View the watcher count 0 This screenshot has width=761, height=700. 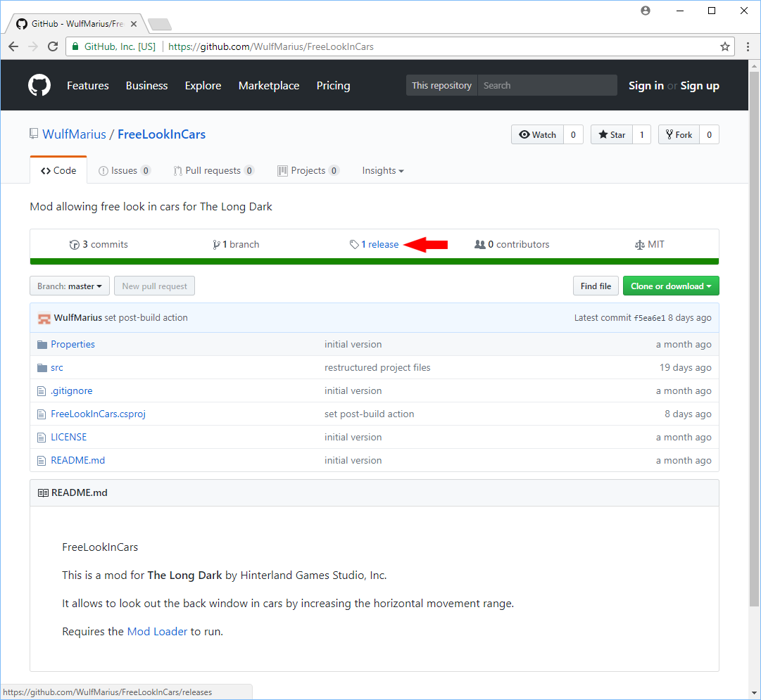click(573, 135)
